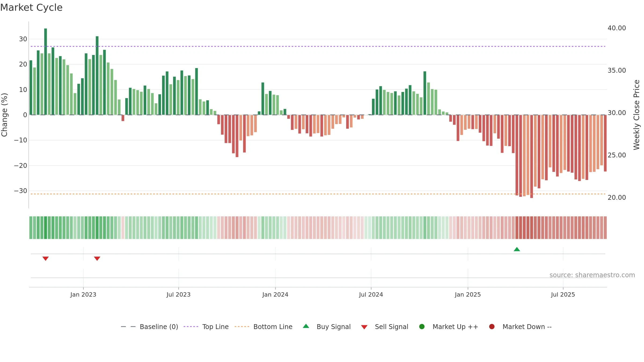Click the darkest green heatmap segment near late 2022
This screenshot has width=644, height=362.
click(x=46, y=228)
